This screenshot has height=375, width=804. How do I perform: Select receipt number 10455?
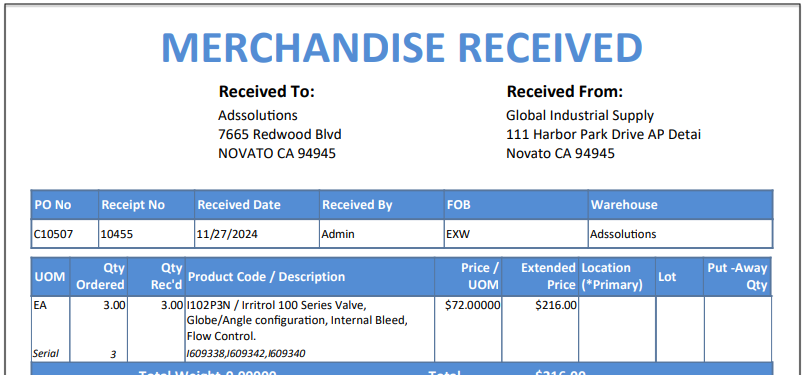click(x=116, y=234)
